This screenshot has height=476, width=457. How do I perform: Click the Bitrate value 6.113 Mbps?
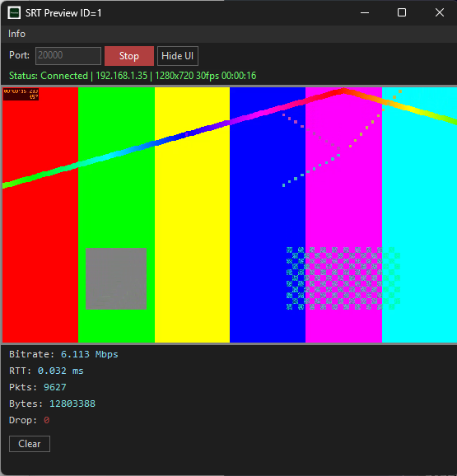pos(89,354)
